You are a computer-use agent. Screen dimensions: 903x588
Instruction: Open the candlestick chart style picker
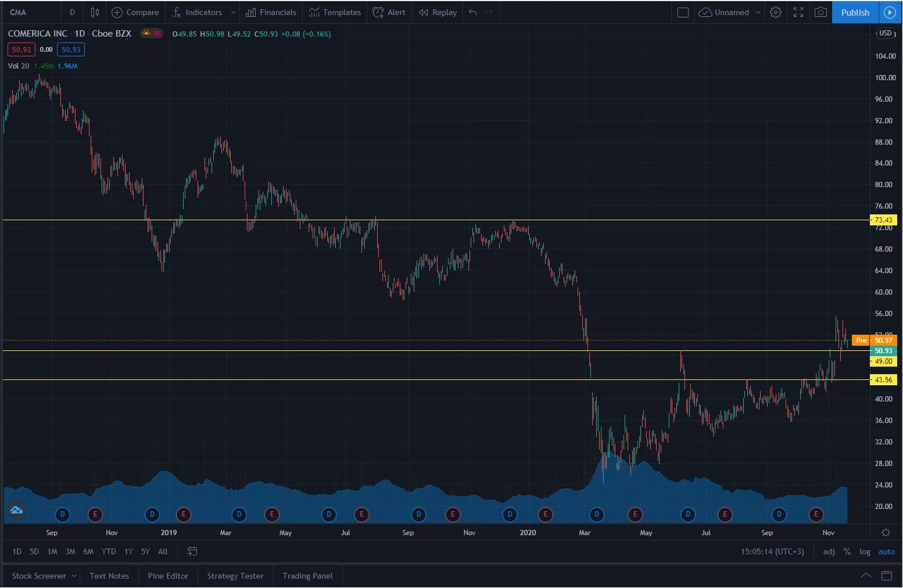[95, 12]
